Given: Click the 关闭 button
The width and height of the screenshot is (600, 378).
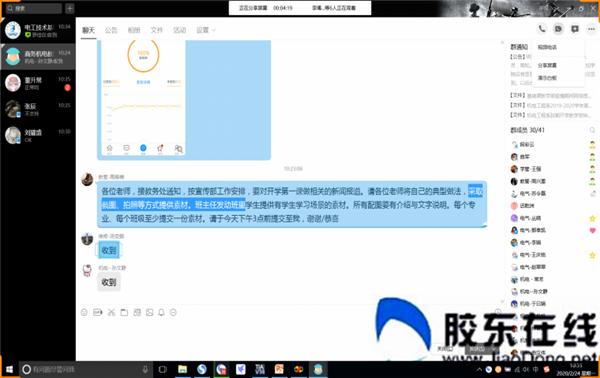Looking at the screenshot, I should click(445, 349).
